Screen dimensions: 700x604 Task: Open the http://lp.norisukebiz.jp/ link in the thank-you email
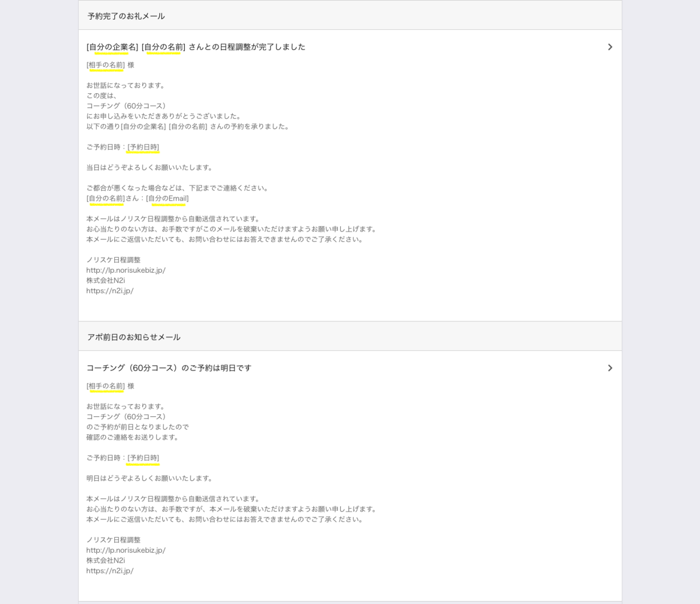[126, 270]
